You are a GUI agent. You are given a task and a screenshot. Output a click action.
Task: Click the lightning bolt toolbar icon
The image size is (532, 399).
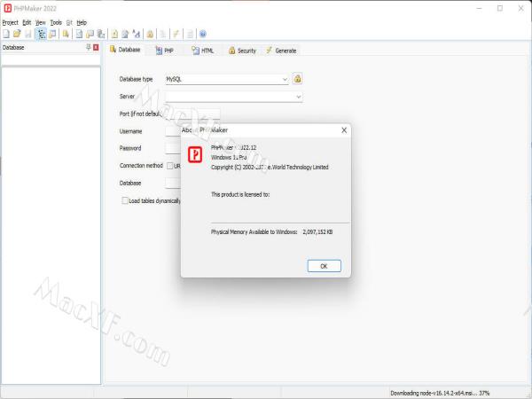point(176,34)
